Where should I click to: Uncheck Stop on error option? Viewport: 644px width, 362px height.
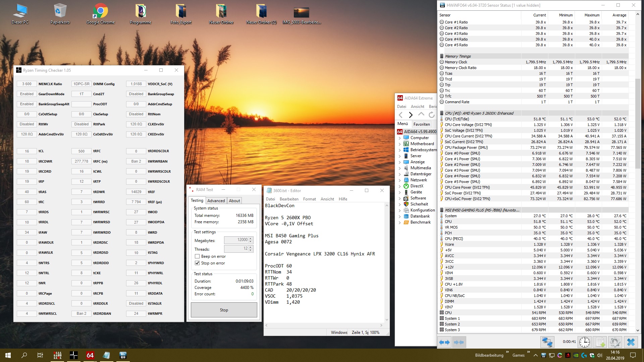[197, 263]
